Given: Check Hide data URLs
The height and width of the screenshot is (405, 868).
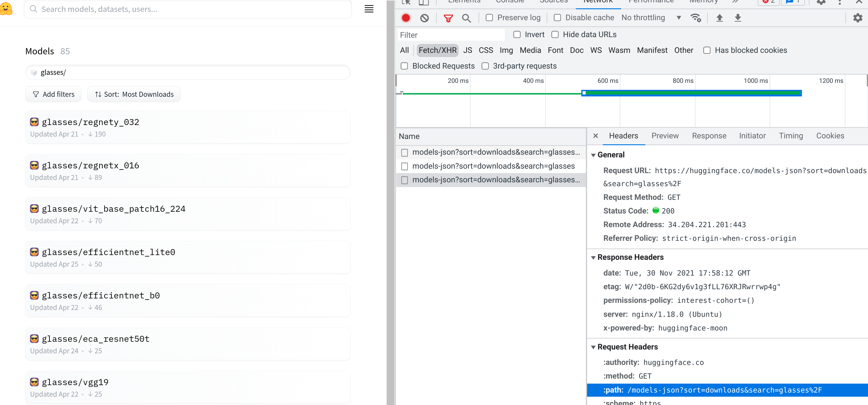Looking at the screenshot, I should tap(555, 34).
